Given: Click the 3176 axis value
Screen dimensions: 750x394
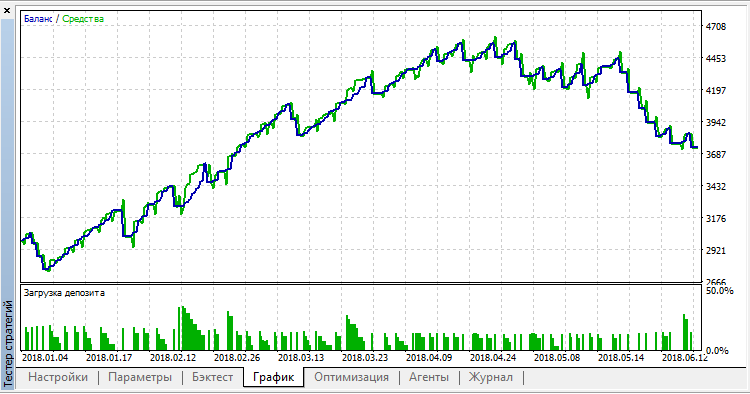Looking at the screenshot, I should click(716, 219).
